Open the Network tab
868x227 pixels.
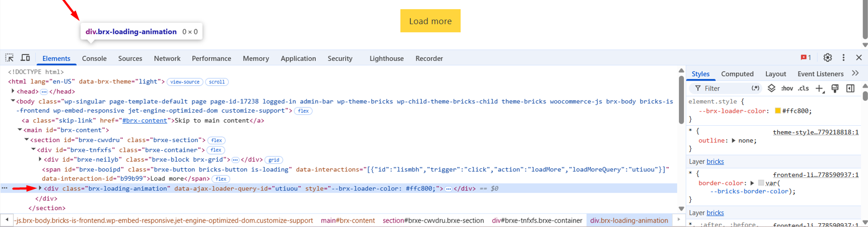pos(167,58)
